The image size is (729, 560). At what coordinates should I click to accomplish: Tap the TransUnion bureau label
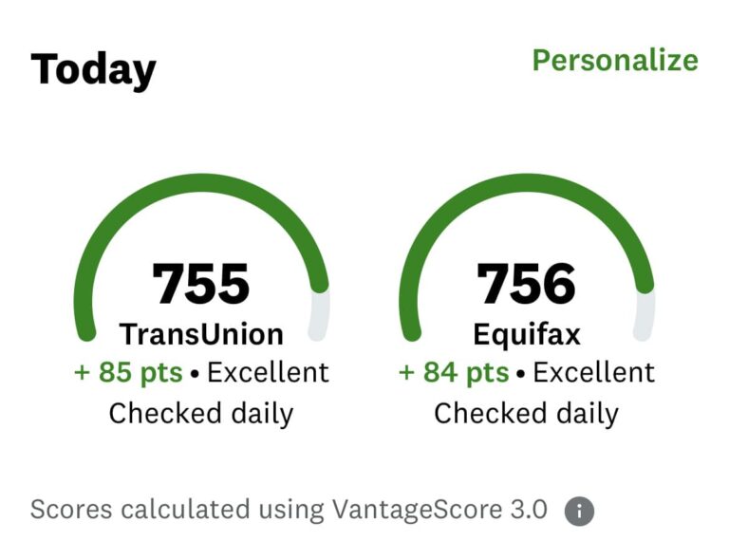[x=201, y=334]
